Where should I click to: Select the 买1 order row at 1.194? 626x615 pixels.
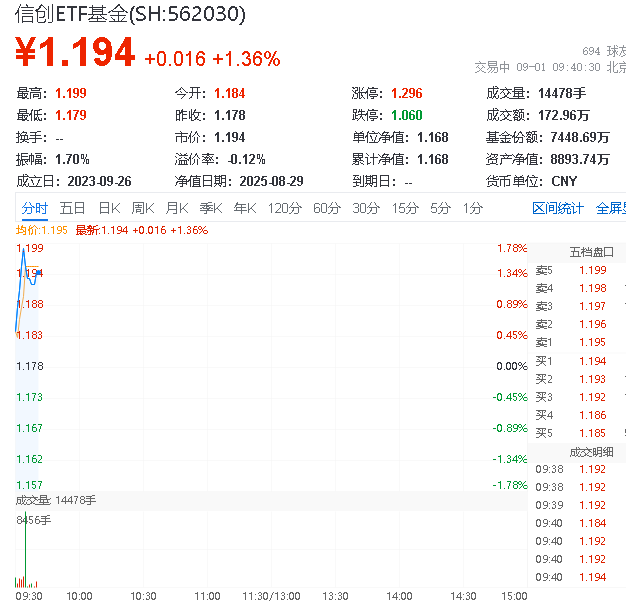[578, 361]
